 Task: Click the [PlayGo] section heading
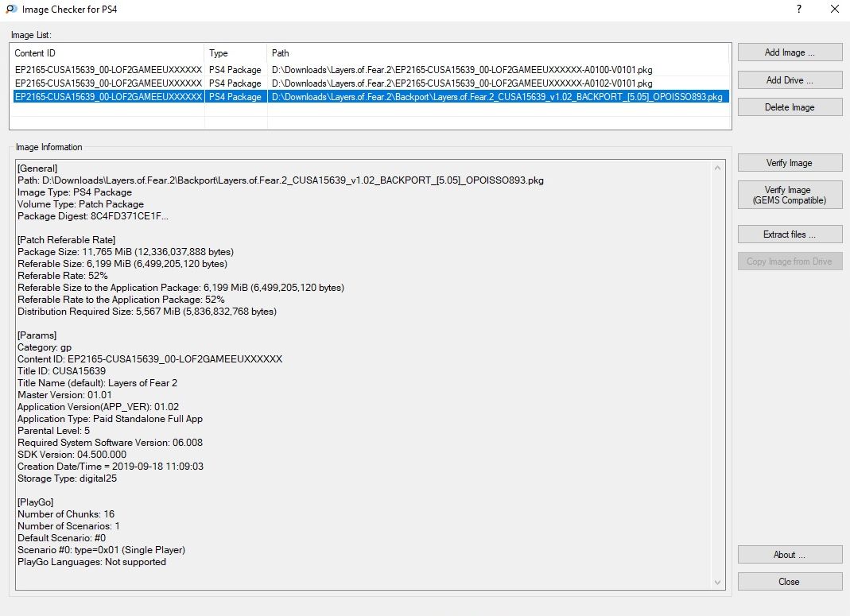coord(35,502)
